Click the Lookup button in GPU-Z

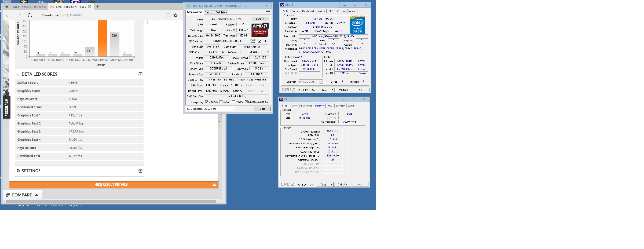(x=260, y=19)
